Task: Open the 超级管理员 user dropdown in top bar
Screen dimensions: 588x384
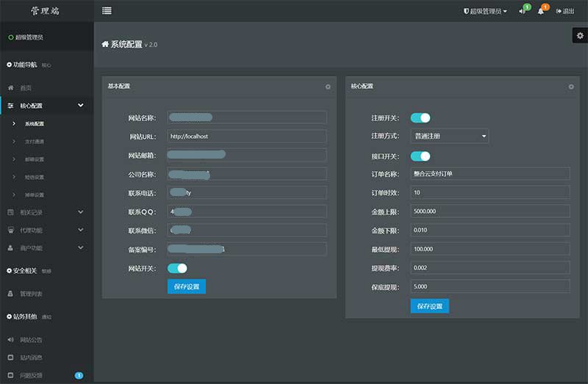Action: tap(485, 12)
